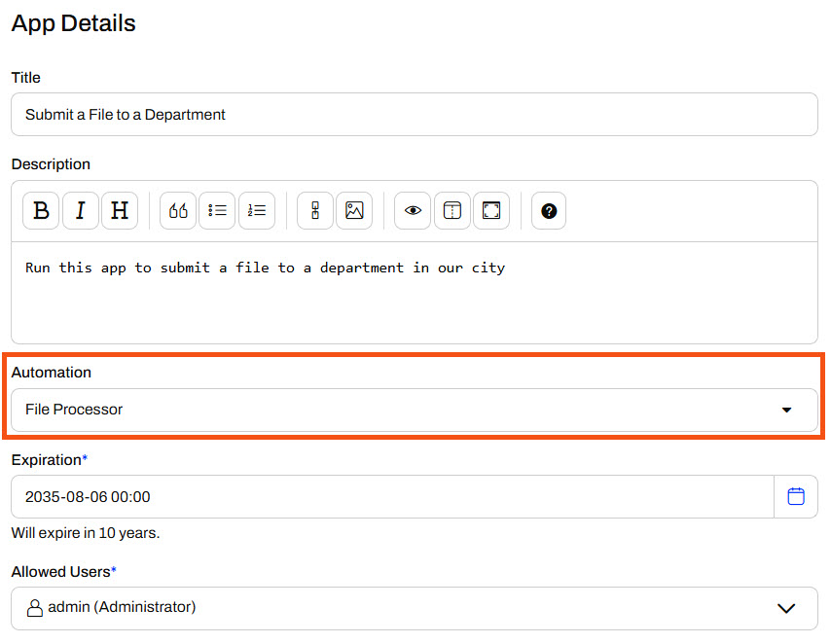Toggle preview with the eye icon
This screenshot has width=831, height=644.
pos(413,211)
